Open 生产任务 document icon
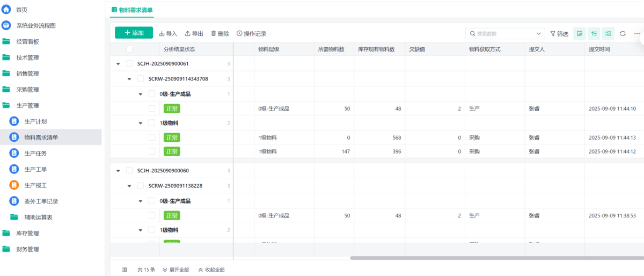 pyautogui.click(x=14, y=153)
